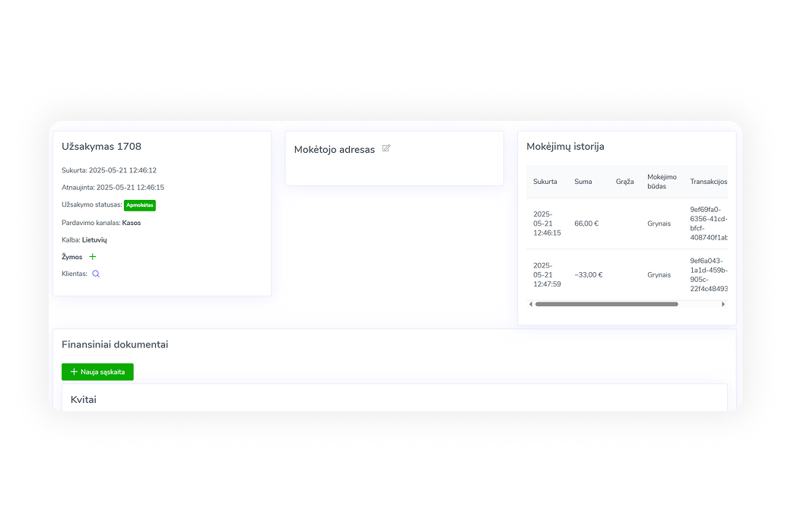Click the Finansiniai dokumentai heading
Image resolution: width=791 pixels, height=532 pixels.
tap(115, 344)
